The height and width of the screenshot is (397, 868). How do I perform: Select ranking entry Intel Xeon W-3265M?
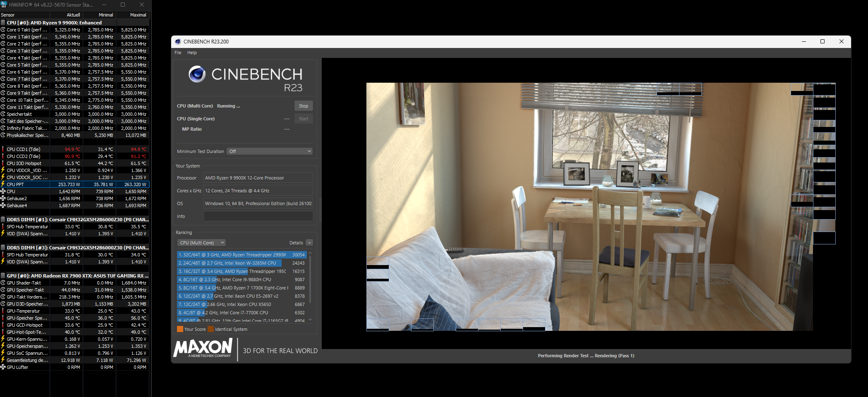click(242, 263)
